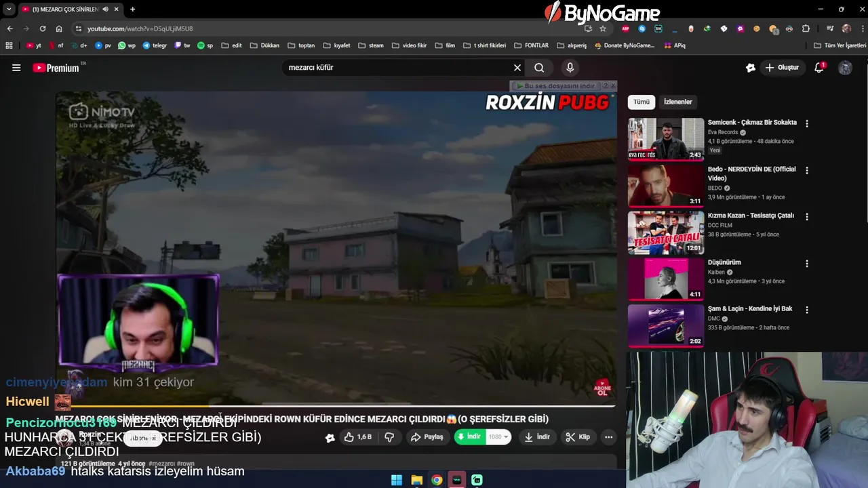
Task: Click the browser home icon
Action: pos(59,28)
